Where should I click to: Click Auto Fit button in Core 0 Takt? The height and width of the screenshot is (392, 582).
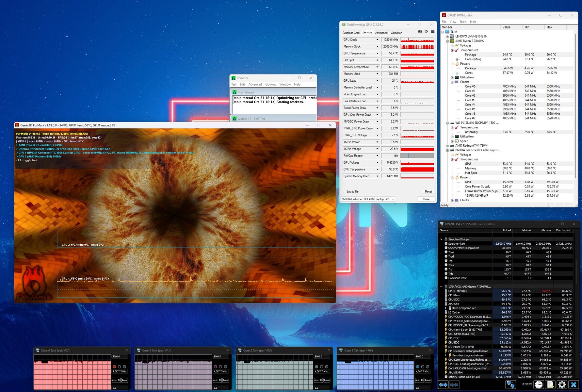[116, 380]
